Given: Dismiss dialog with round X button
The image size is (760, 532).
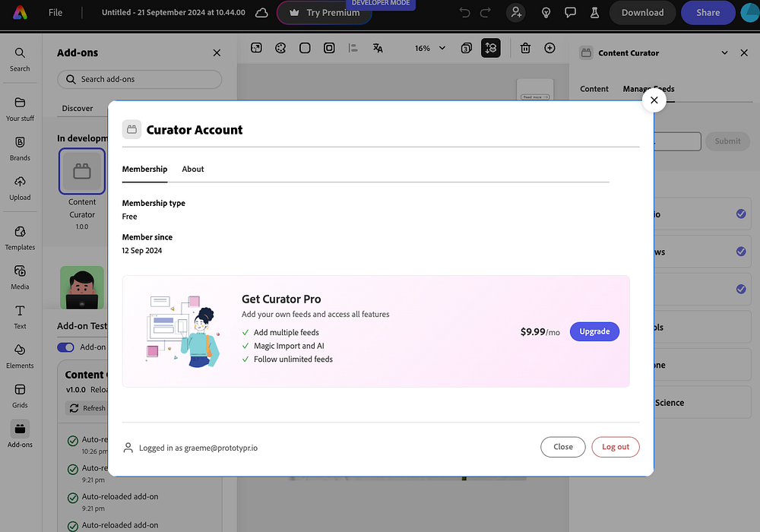Looking at the screenshot, I should (654, 100).
